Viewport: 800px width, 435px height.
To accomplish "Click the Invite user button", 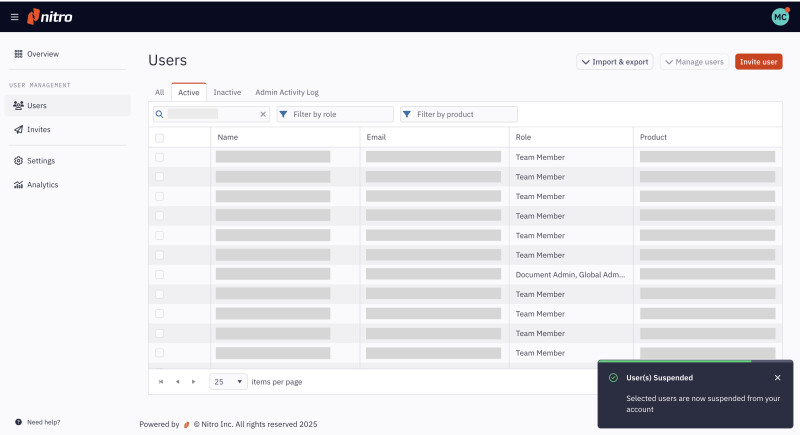I will coord(758,62).
